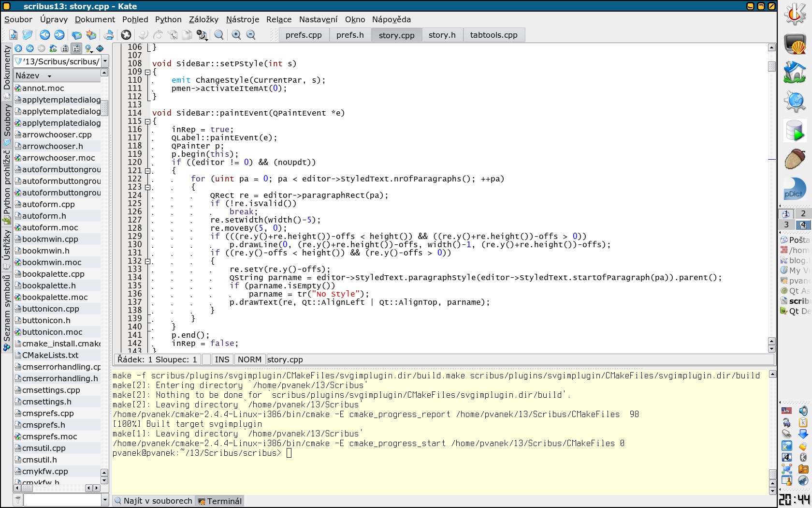
Task: Go back to previous document arrow
Action: tap(45, 35)
